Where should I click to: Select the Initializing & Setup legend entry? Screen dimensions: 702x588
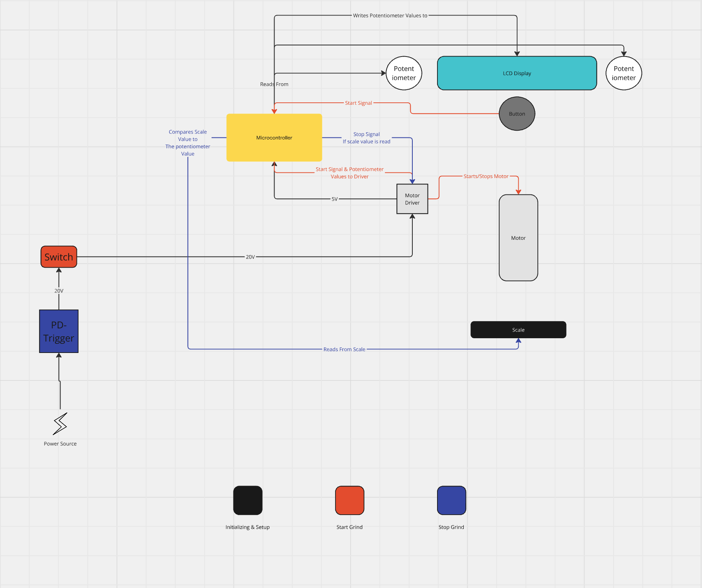247,527
